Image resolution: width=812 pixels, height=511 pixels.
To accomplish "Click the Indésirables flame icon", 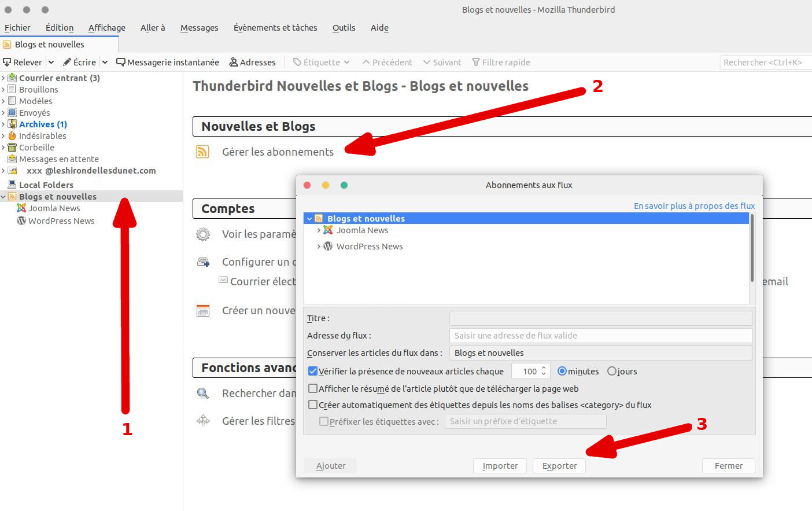I will (x=12, y=135).
